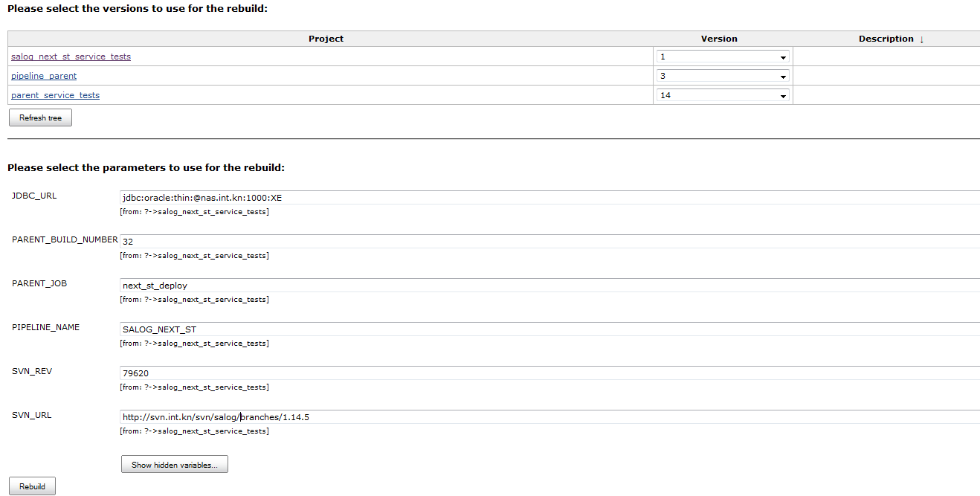Open the parent_service_tests project link

(x=55, y=95)
